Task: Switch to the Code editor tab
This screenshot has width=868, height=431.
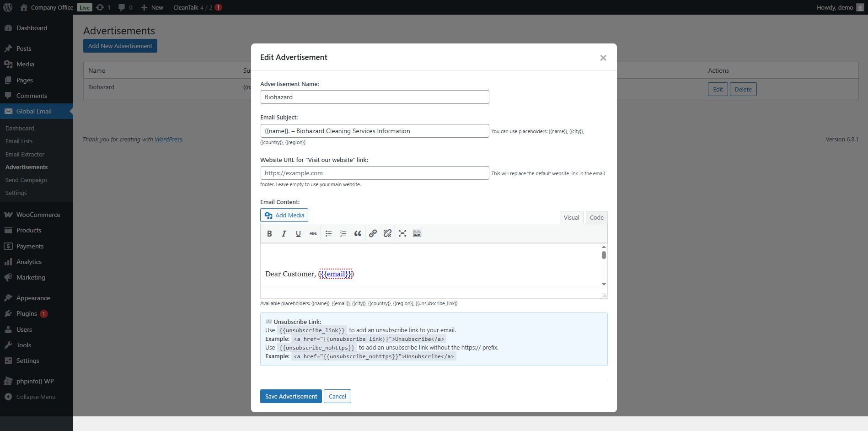Action: [x=596, y=217]
